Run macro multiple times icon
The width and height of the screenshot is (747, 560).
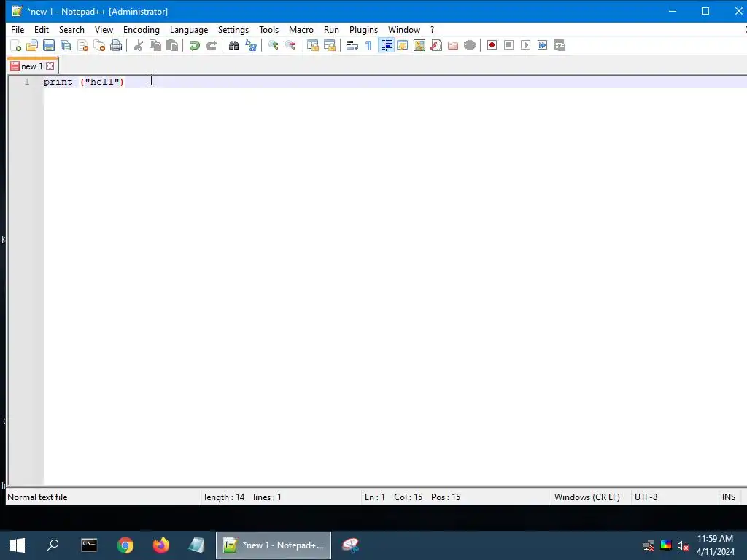pyautogui.click(x=542, y=45)
